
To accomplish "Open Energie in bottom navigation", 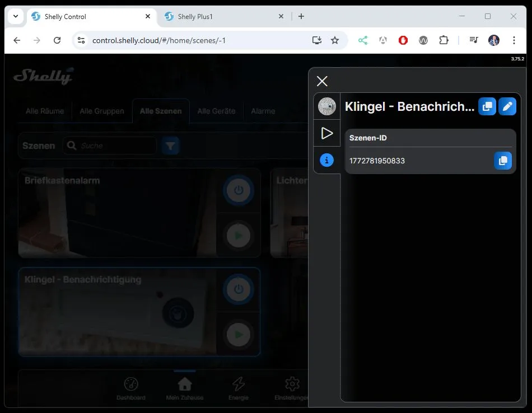I will click(239, 388).
